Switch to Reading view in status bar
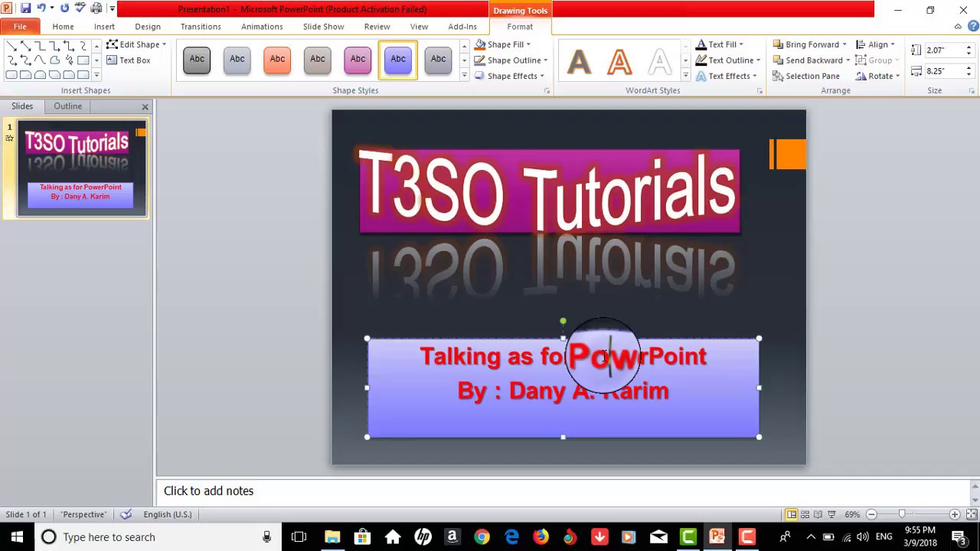Viewport: 980px width, 551px height. [x=818, y=514]
